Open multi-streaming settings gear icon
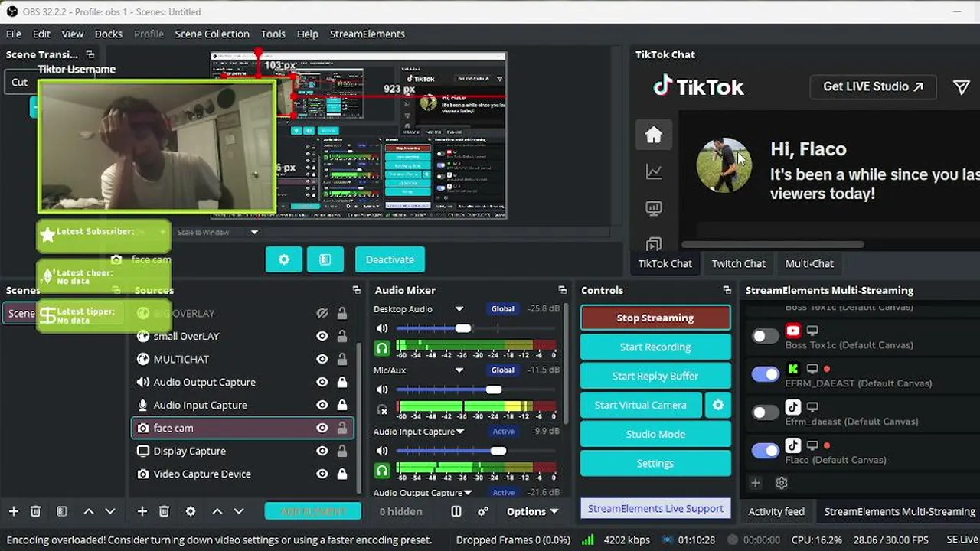This screenshot has height=551, width=980. [x=782, y=483]
